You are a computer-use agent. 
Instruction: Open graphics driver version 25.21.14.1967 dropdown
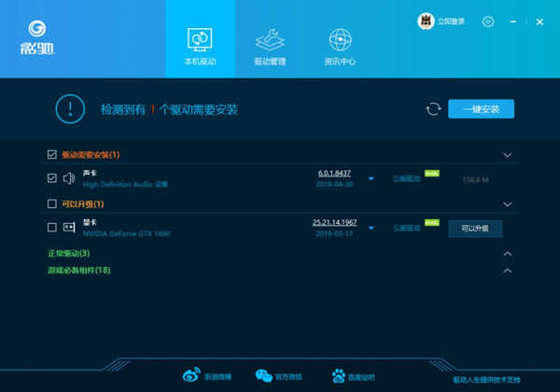tap(371, 228)
